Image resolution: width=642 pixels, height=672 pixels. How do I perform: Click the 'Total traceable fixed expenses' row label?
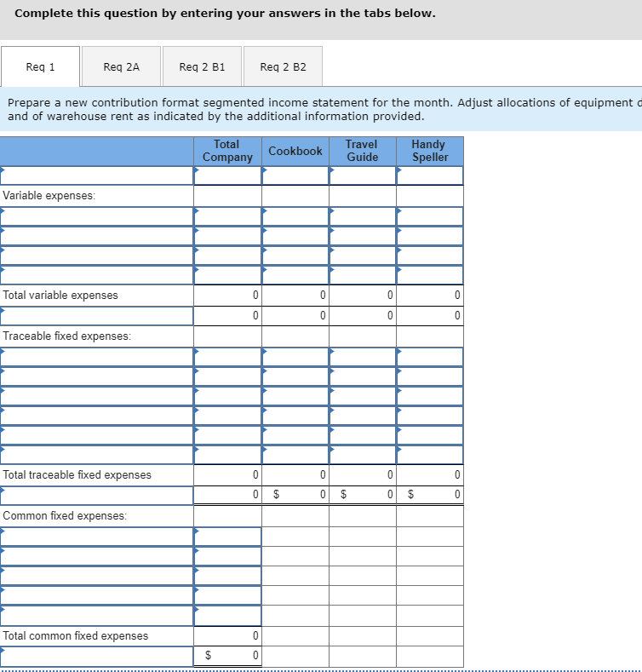click(77, 475)
